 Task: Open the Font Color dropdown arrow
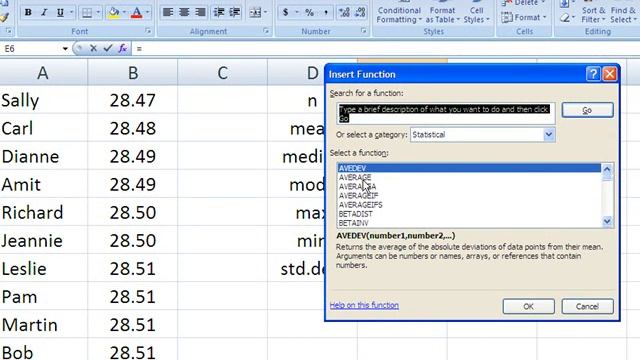coord(147,13)
